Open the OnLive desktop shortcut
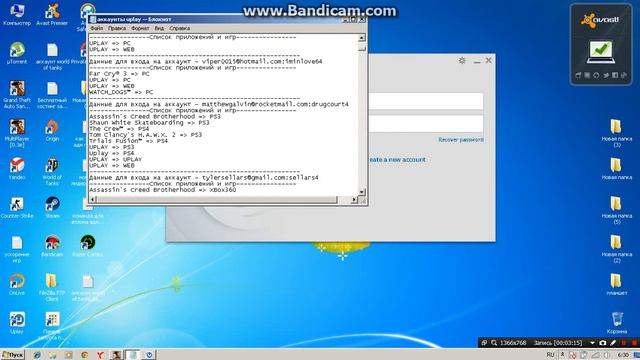The height and width of the screenshot is (360, 640). 17,284
